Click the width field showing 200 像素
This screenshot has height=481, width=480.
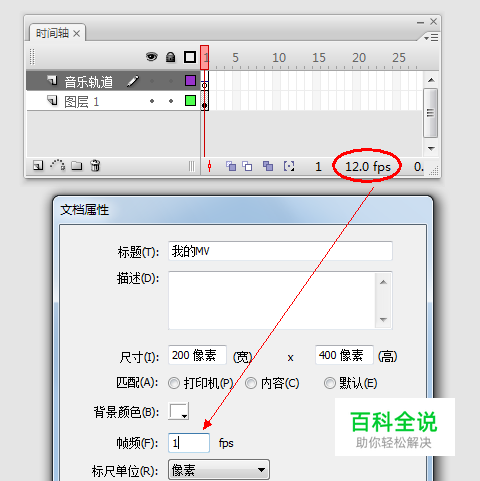[x=197, y=355]
